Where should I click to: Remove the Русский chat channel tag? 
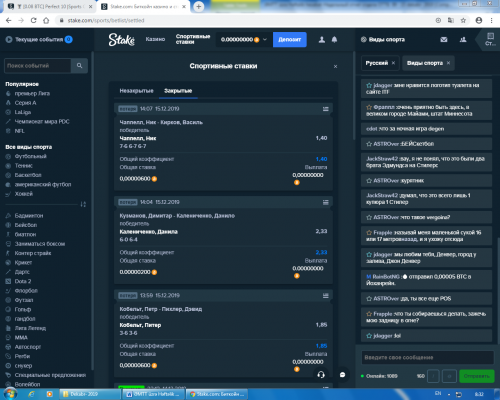coord(393,63)
